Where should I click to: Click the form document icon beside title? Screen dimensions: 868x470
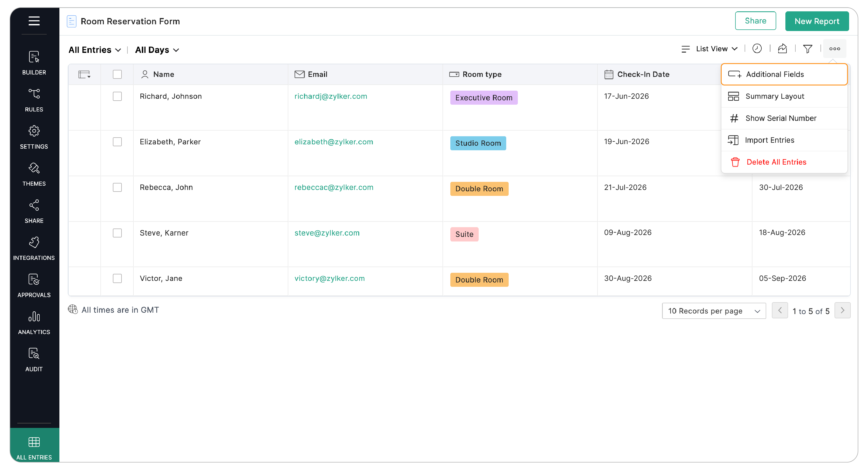(x=72, y=21)
